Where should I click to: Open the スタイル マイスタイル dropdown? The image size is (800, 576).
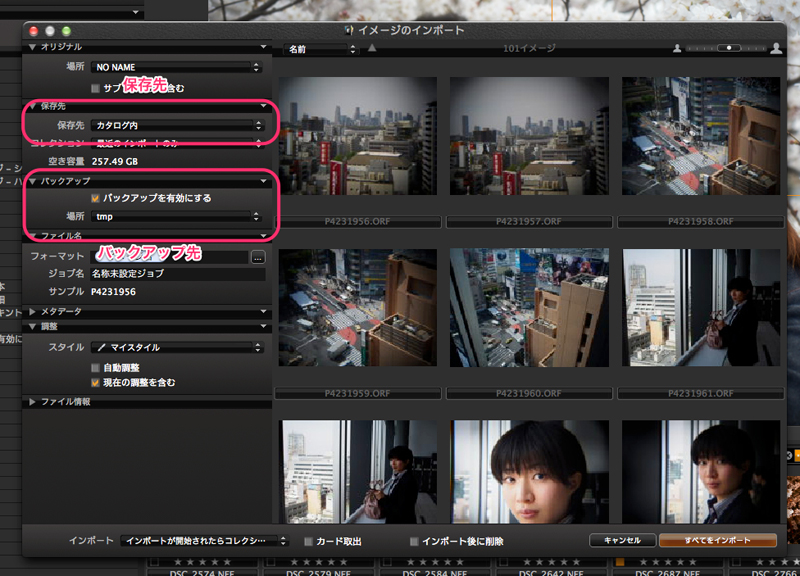click(x=177, y=347)
